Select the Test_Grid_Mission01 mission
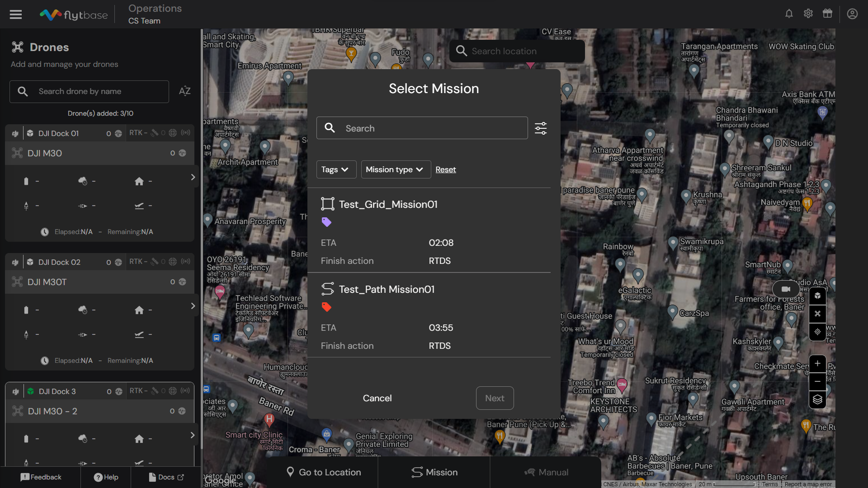 (x=388, y=204)
